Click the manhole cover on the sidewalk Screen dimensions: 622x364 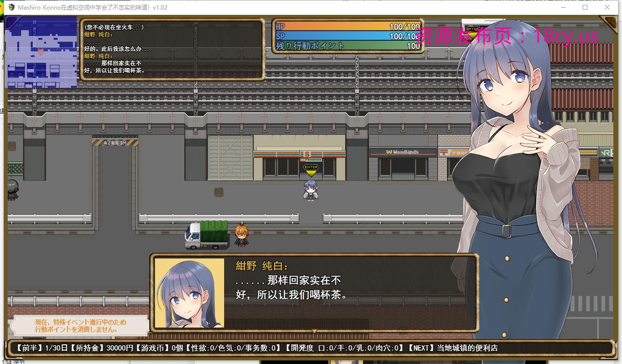[x=219, y=192]
